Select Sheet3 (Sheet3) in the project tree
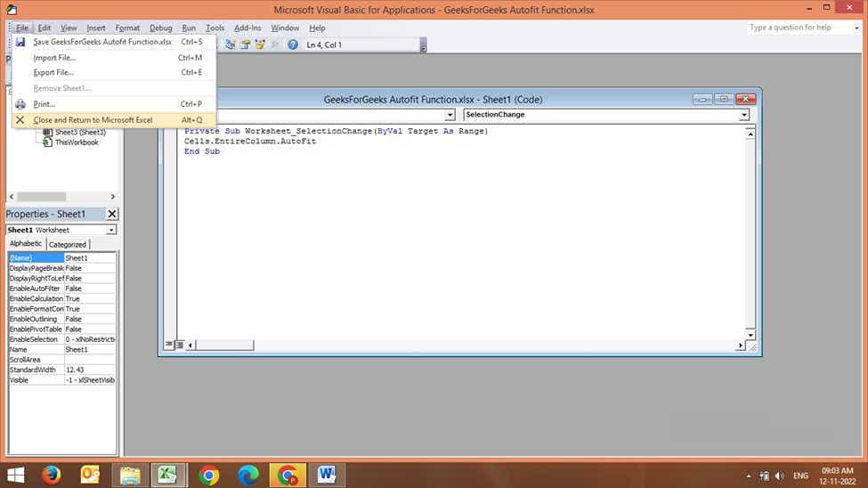Viewport: 868px width, 488px height. click(x=80, y=133)
